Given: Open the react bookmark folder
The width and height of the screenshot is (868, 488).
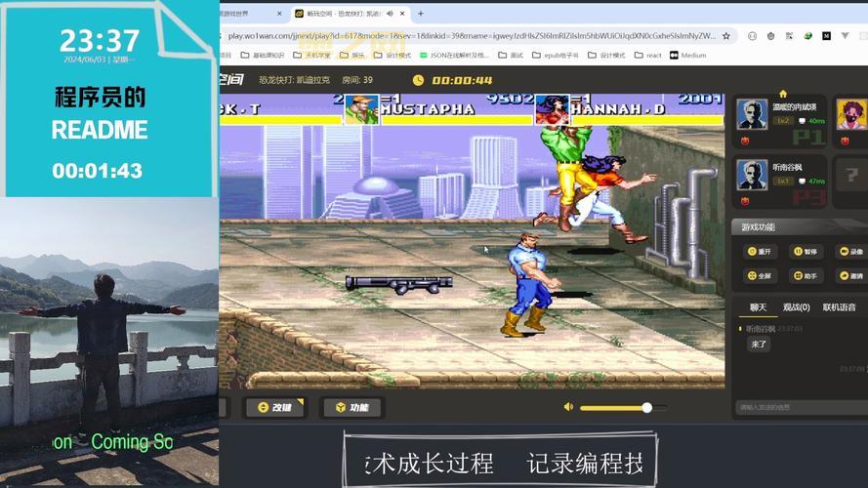Looking at the screenshot, I should point(647,56).
